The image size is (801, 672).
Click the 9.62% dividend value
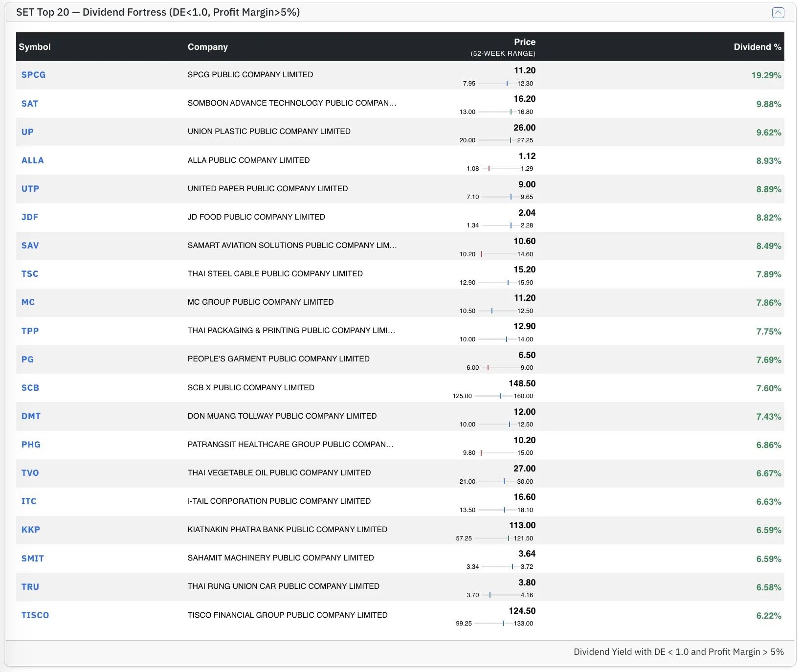(769, 133)
